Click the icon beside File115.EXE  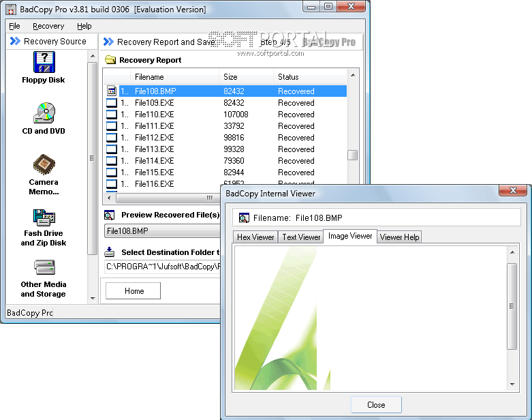click(x=112, y=172)
